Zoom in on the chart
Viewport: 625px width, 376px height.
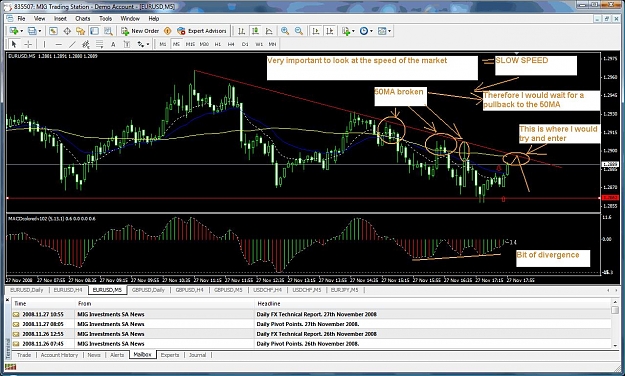pyautogui.click(x=285, y=31)
